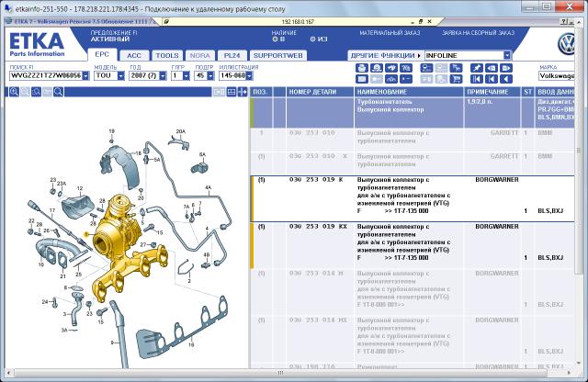
Task: Select the 'B' availability radio button
Action: (275, 39)
